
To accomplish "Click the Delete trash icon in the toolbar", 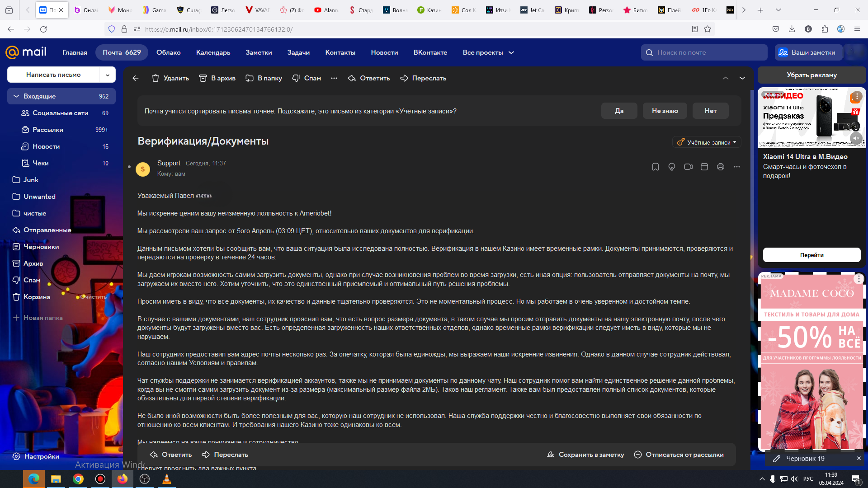I will click(x=156, y=78).
